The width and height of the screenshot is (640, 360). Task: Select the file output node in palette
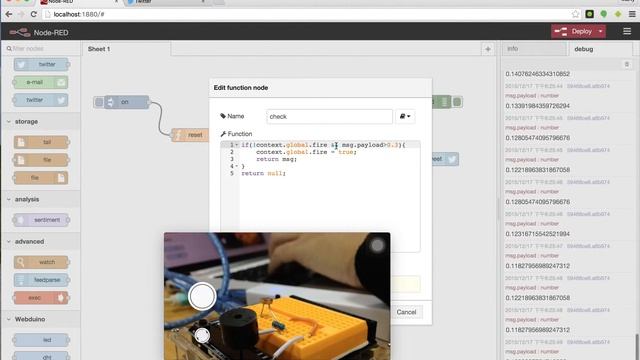[x=41, y=178]
